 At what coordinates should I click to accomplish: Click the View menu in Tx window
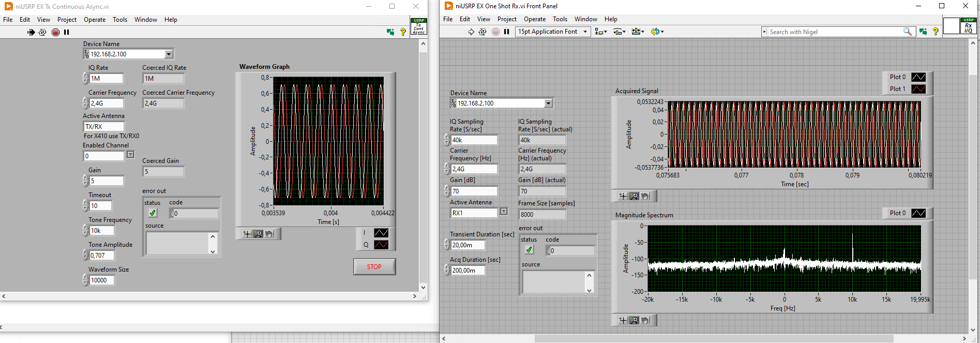[x=44, y=20]
